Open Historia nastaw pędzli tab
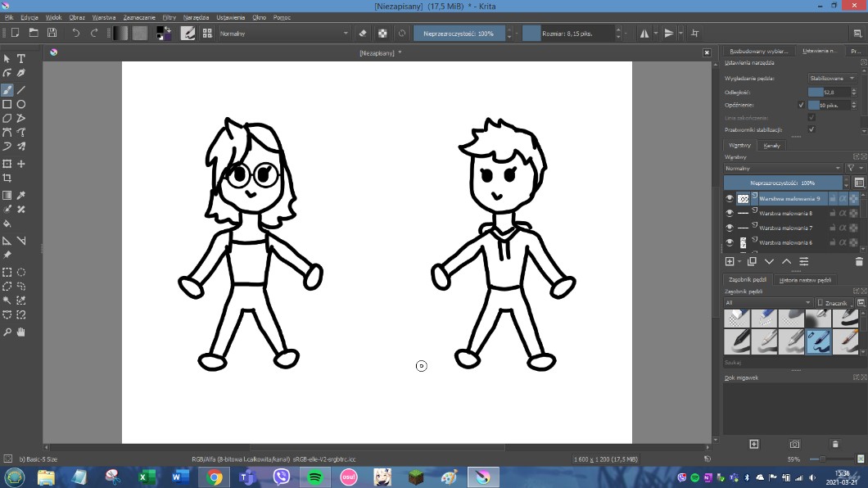This screenshot has height=488, width=868. click(x=805, y=280)
